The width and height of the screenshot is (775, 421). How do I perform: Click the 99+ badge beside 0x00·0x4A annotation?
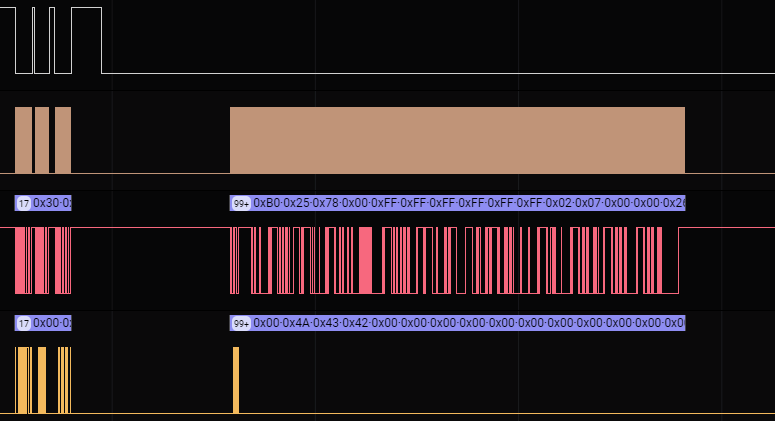tap(241, 323)
